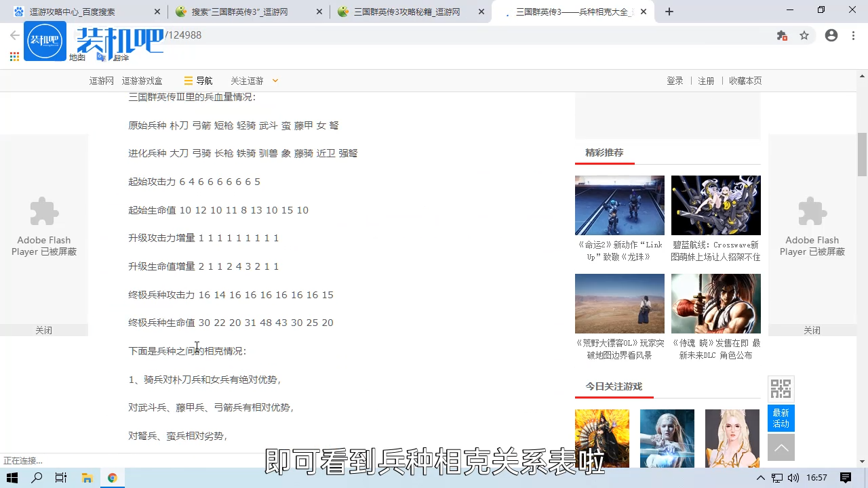
Task: Open a new browser tab with plus button
Action: [x=669, y=12]
